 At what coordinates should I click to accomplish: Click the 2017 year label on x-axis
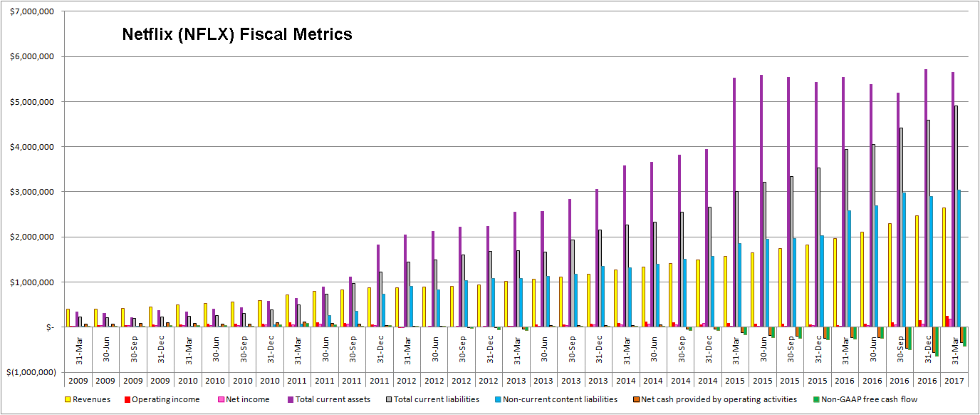(x=954, y=381)
